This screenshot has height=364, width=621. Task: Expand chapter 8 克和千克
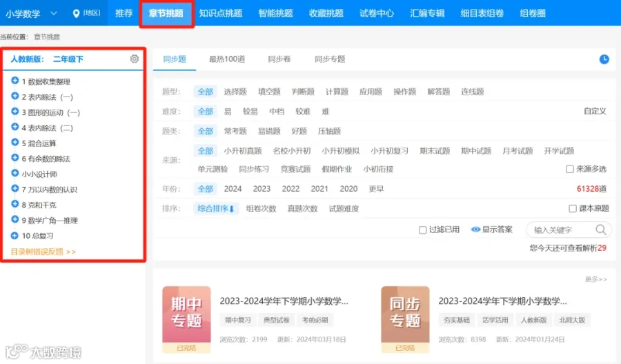tap(15, 204)
